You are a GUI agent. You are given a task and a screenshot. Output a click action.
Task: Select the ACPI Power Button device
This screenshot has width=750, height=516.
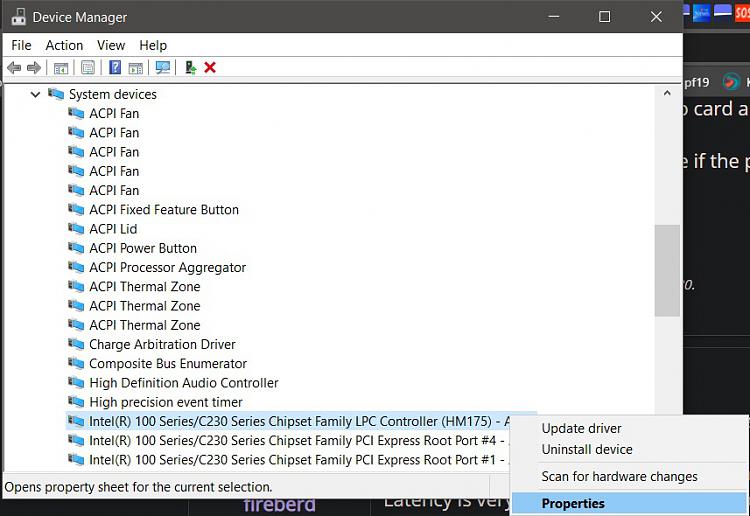coord(143,248)
